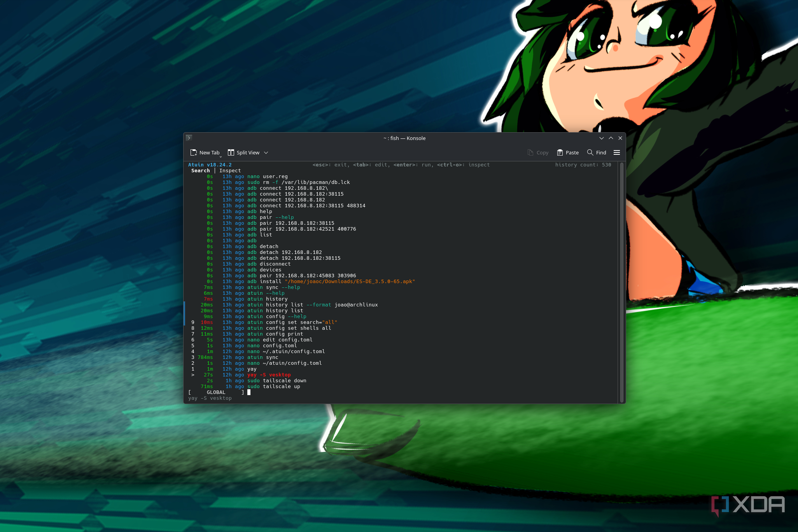798x532 pixels.
Task: Open the Konsole hamburger menu
Action: pyautogui.click(x=617, y=152)
